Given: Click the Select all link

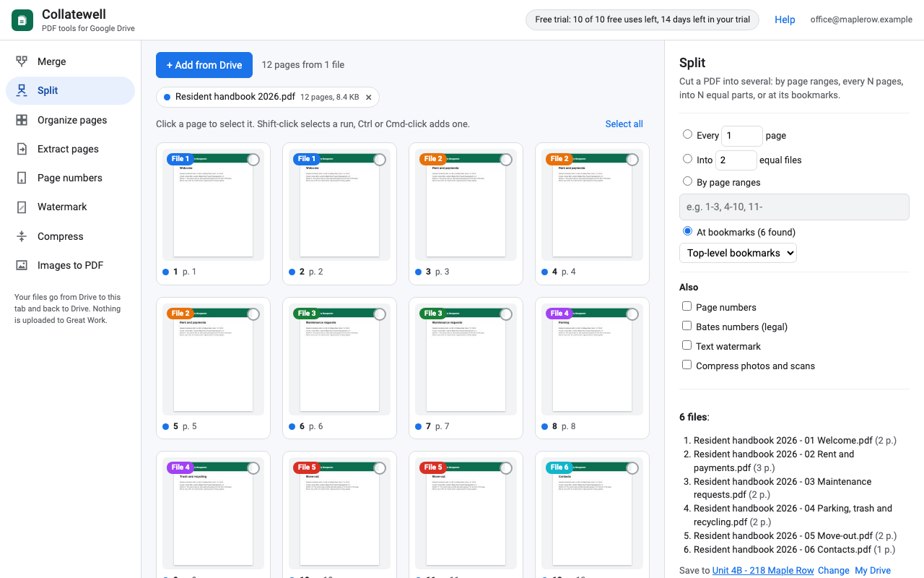Looking at the screenshot, I should click(x=624, y=124).
